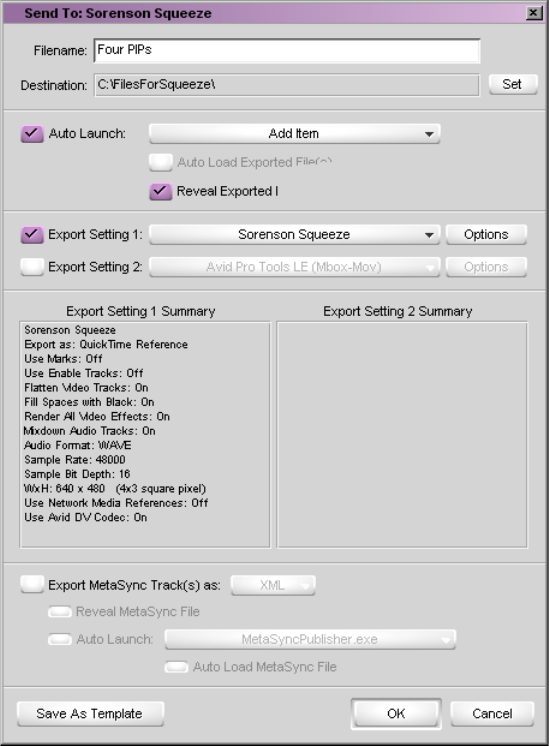Click 'Use Avid DV Codec: On' line
The width and height of the screenshot is (549, 746).
point(86,517)
